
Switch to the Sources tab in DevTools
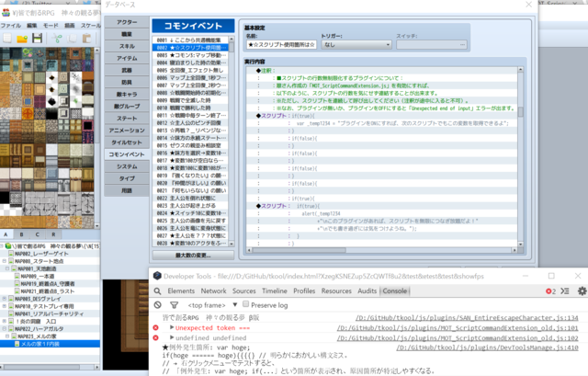(x=244, y=291)
